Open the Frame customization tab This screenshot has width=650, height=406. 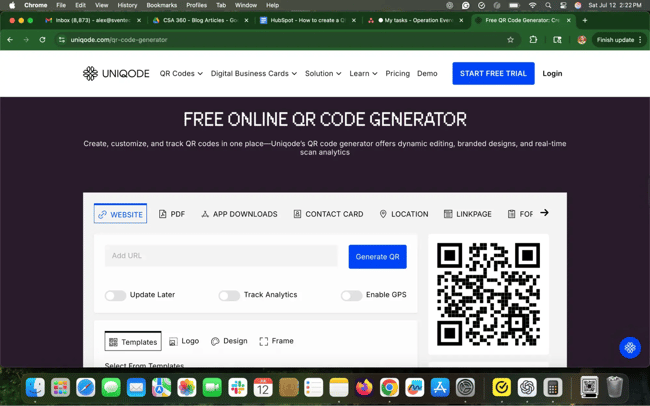point(276,341)
